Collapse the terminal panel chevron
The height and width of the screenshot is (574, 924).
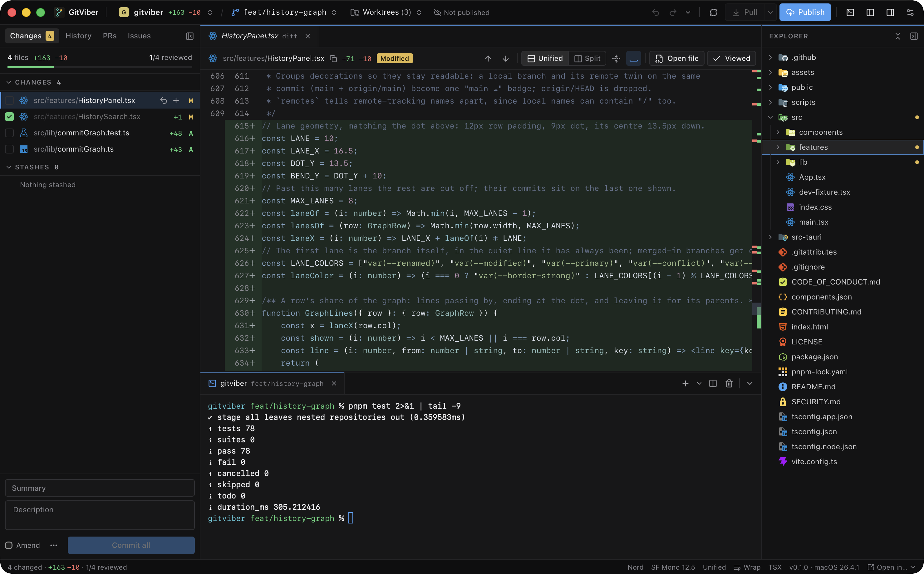point(750,383)
